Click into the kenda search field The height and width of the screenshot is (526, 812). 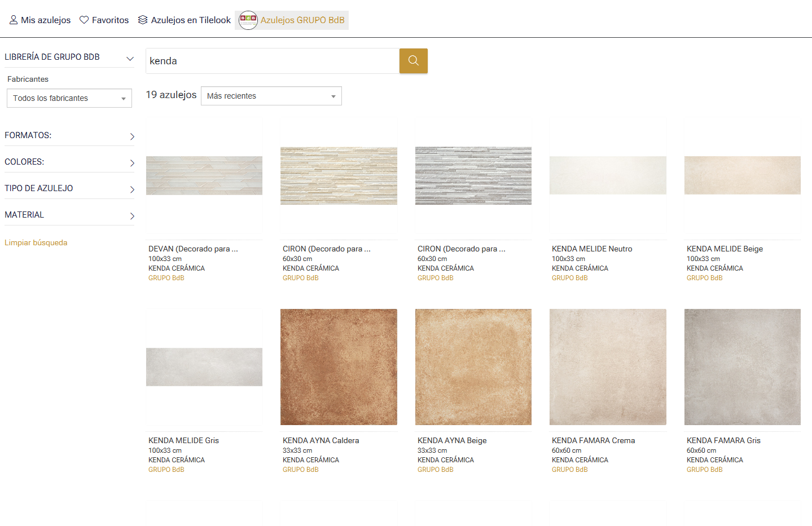[273, 61]
